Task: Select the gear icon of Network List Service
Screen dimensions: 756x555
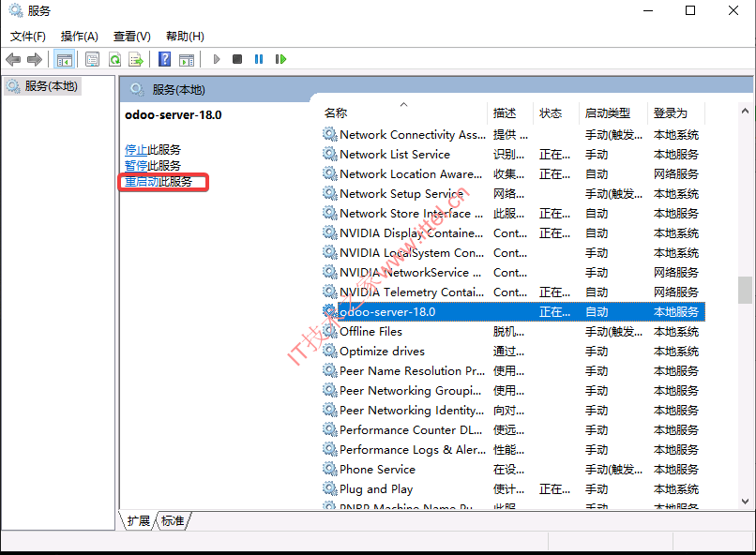Action: (330, 154)
